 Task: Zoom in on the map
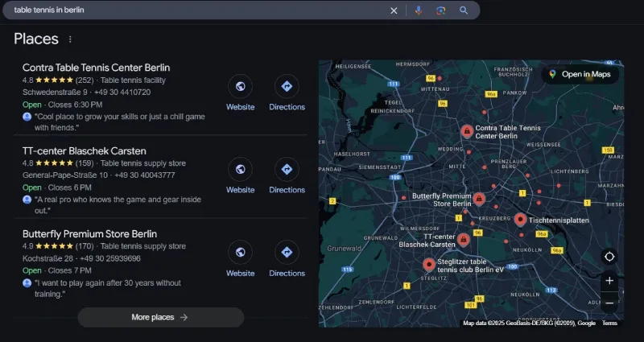(609, 281)
